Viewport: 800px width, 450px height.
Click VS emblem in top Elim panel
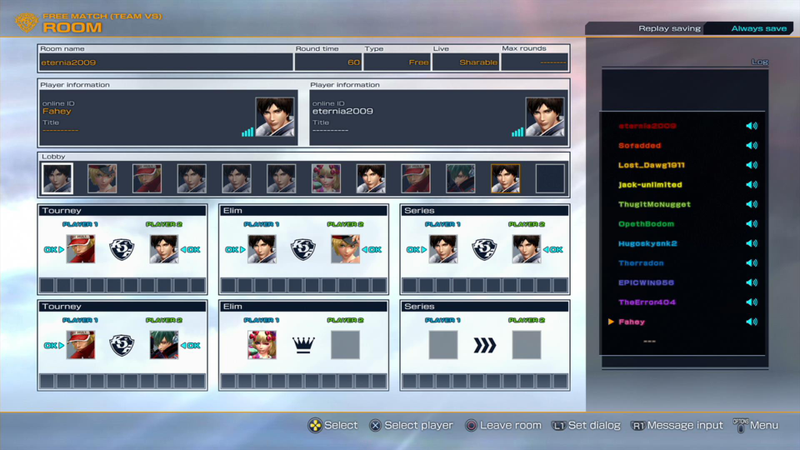pyautogui.click(x=303, y=249)
